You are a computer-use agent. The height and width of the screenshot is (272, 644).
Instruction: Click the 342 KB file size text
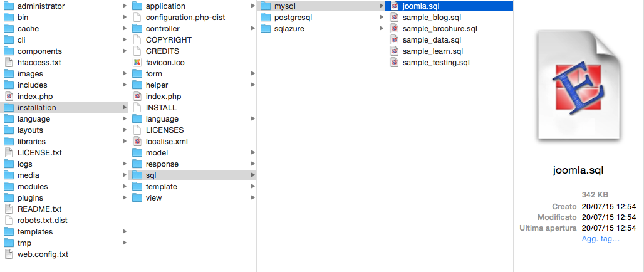pyautogui.click(x=595, y=194)
